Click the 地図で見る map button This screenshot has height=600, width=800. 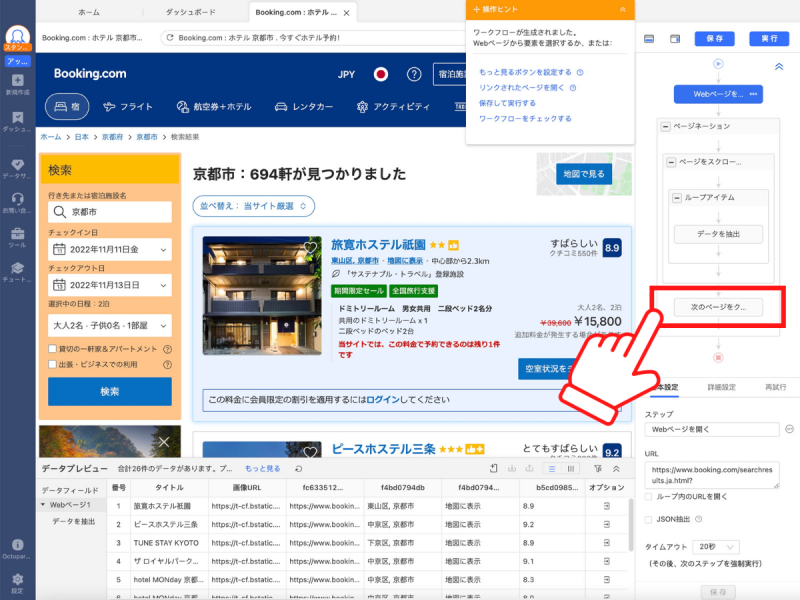(x=584, y=174)
